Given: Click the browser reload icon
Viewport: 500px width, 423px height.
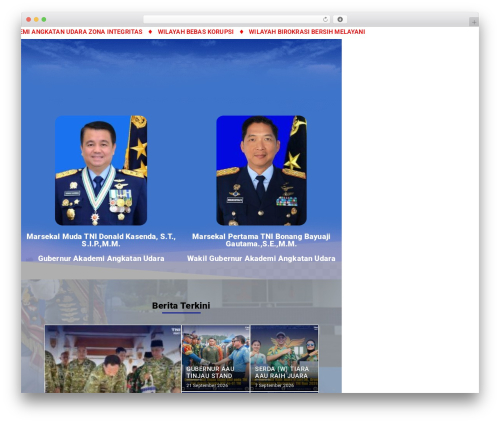Looking at the screenshot, I should tap(325, 20).
